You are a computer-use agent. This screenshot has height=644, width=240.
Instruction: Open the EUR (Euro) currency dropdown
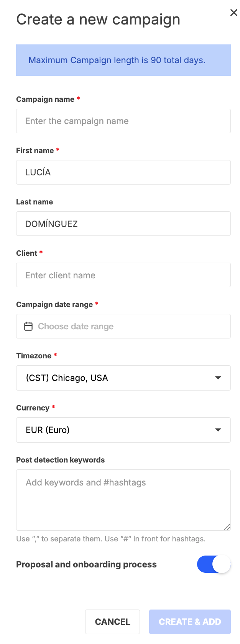coord(123,430)
